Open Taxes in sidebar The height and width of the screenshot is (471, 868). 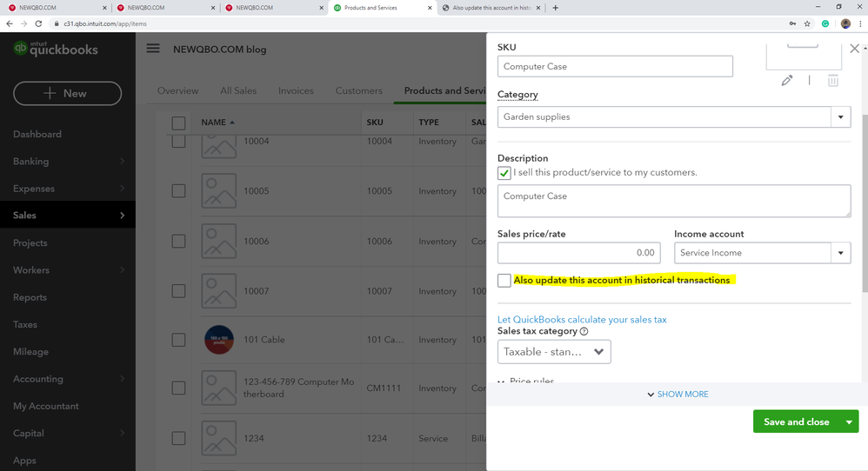(x=25, y=324)
